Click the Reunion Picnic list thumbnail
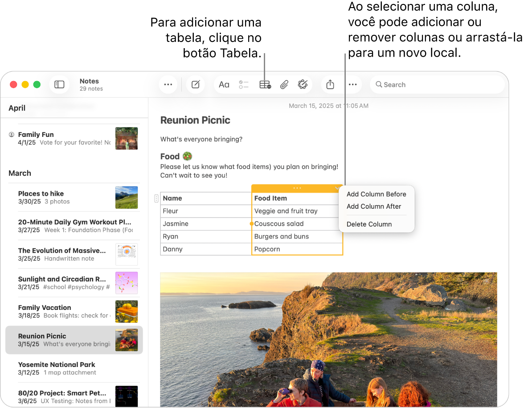The height and width of the screenshot is (408, 532). pos(127,340)
